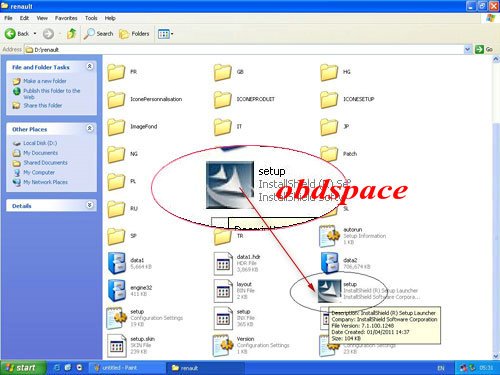Select the TR folder icon
This screenshot has width=500, height=375.
pyautogui.click(x=222, y=236)
